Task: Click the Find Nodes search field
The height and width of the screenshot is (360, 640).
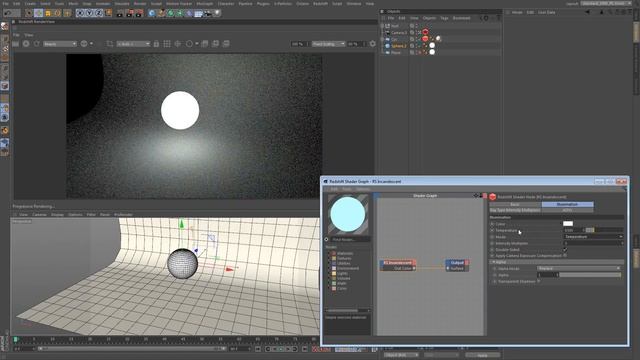Action: click(351, 239)
